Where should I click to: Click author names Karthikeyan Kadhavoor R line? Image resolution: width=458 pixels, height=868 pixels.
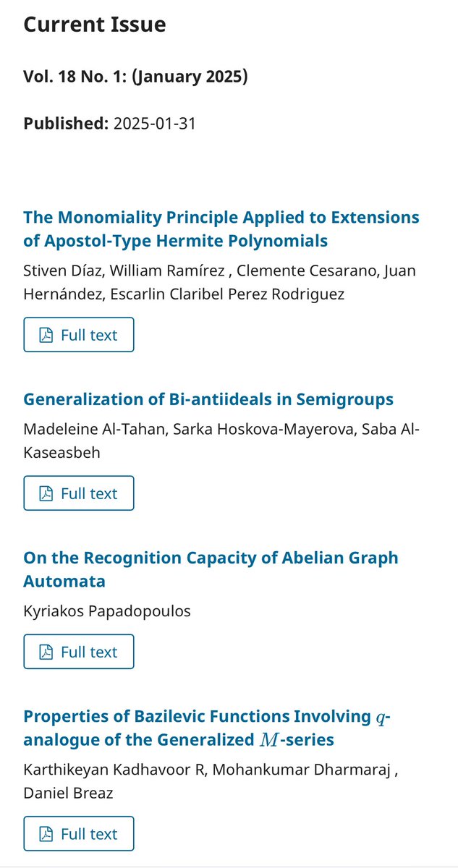point(211,780)
